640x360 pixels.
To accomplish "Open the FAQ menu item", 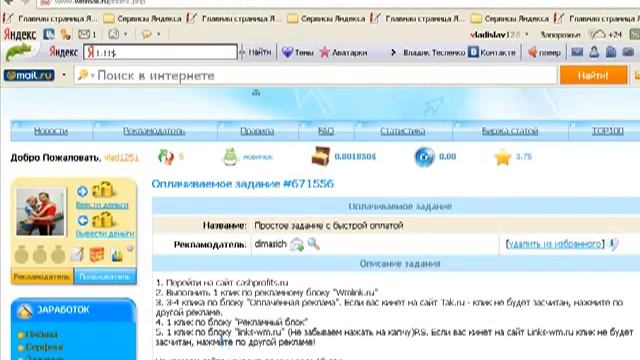I will tap(326, 131).
